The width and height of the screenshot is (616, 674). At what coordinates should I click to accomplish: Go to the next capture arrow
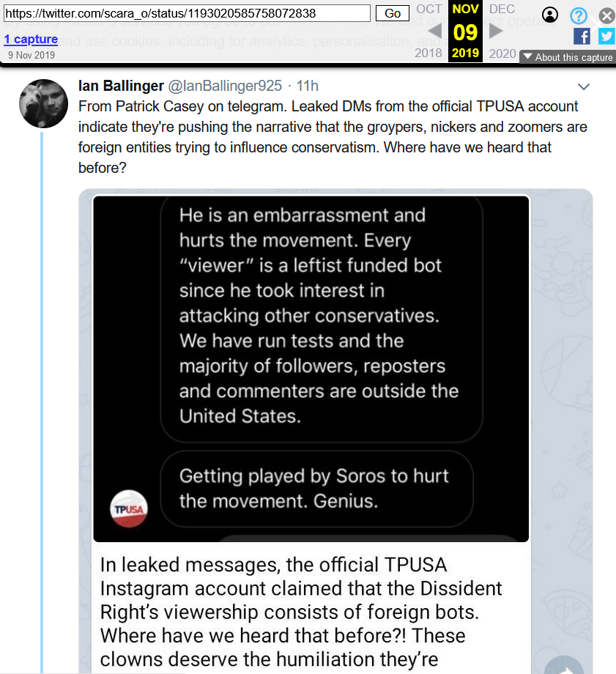(496, 32)
